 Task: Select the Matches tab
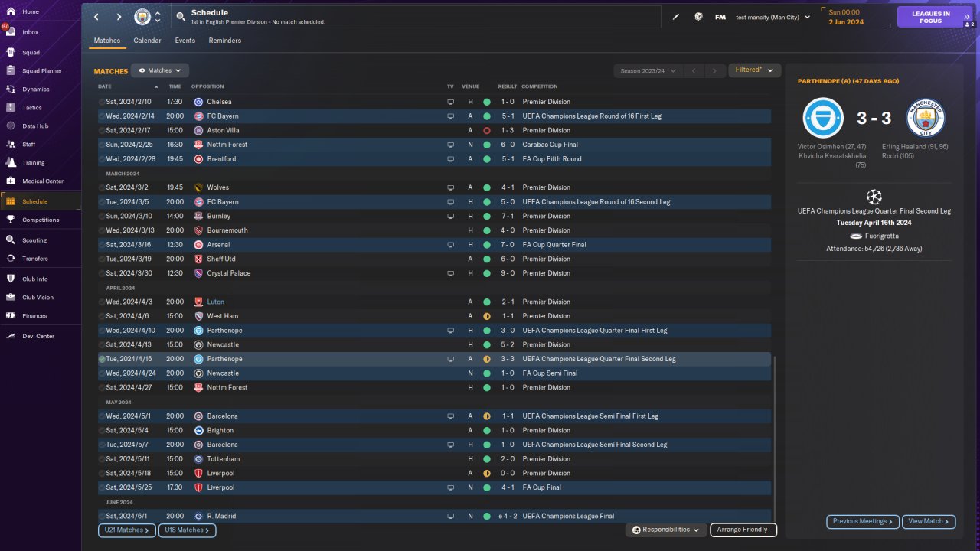point(107,41)
